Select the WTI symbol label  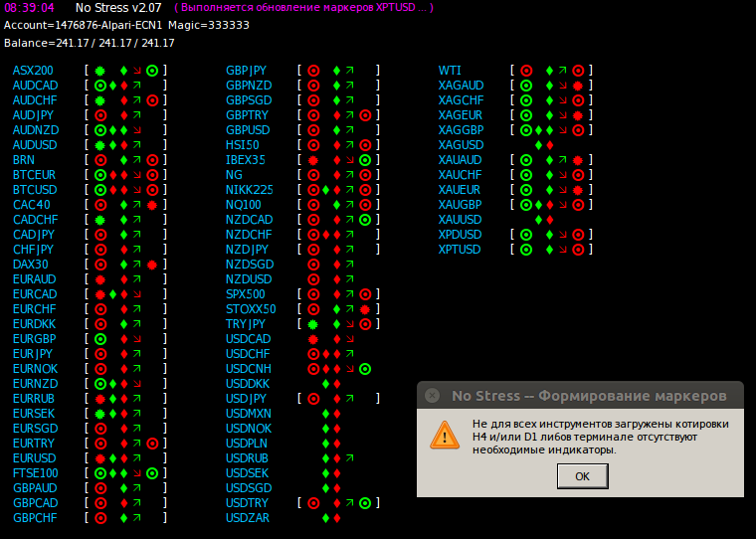click(x=450, y=71)
